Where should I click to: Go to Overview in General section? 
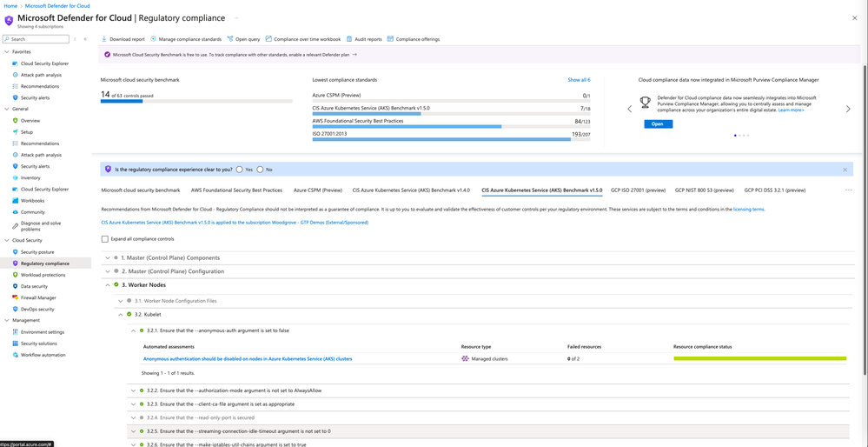(30, 120)
